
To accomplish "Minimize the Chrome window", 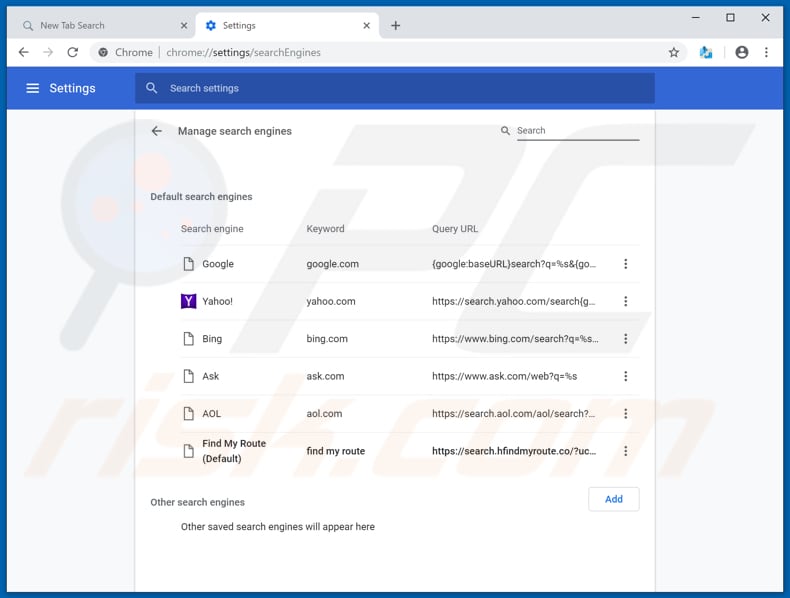I will pos(696,18).
